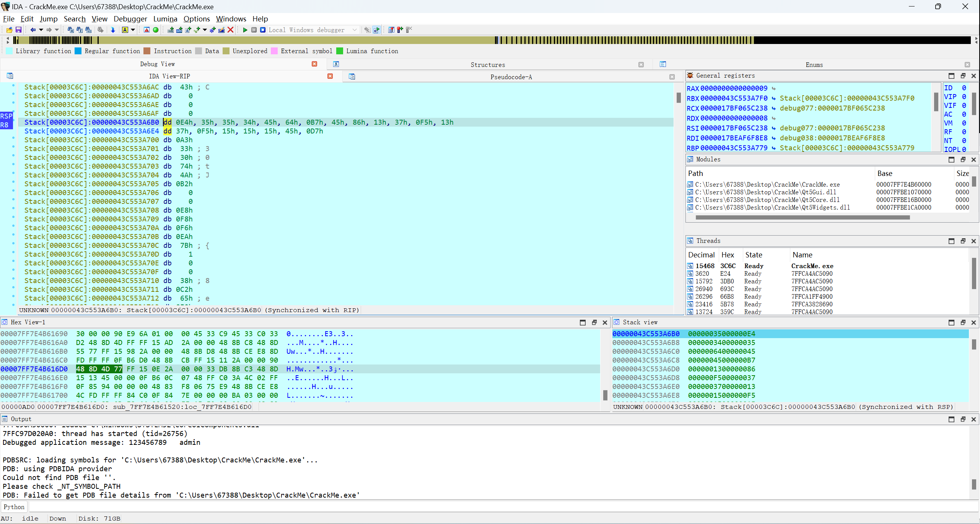Click the green s-plus structure icon
Screen dimensions: 980x524
197,30
